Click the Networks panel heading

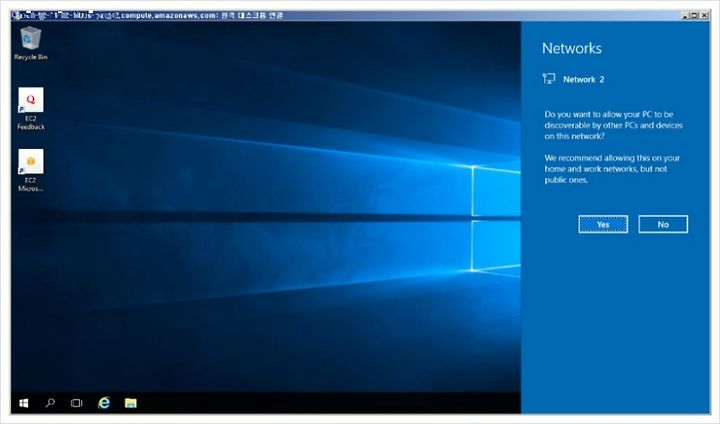572,48
